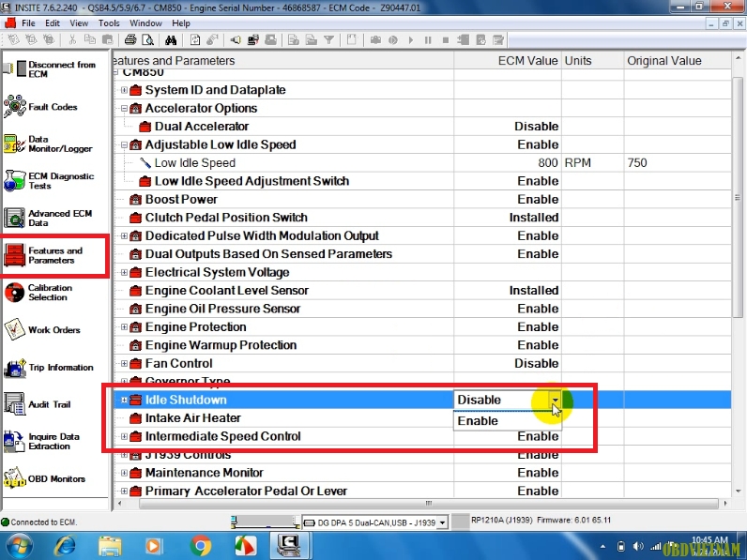
Task: Open Audit Trail
Action: pos(38,404)
